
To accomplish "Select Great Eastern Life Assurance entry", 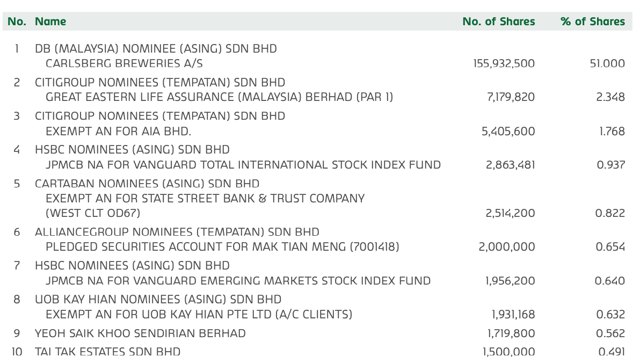I will (219, 97).
